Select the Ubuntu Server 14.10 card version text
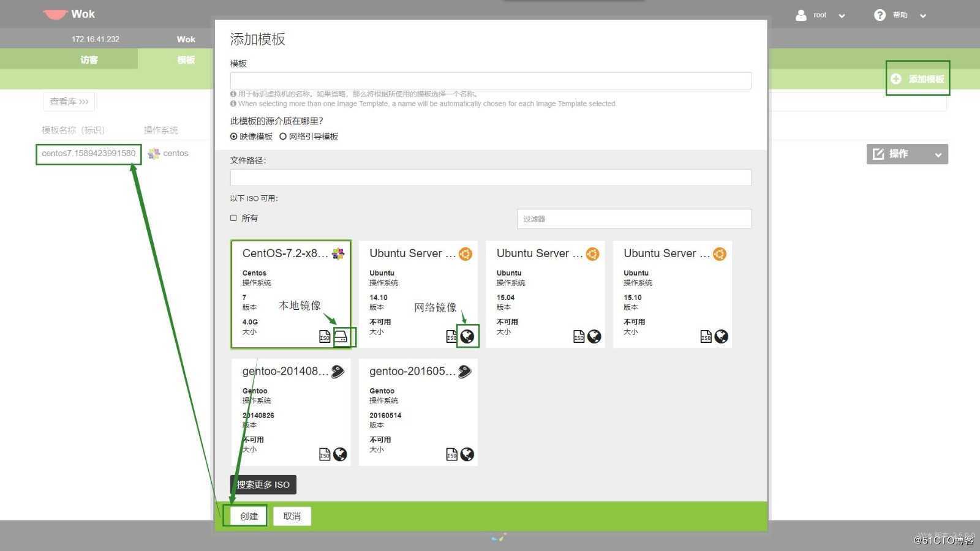Screen dimensions: 980x551 coord(379,298)
